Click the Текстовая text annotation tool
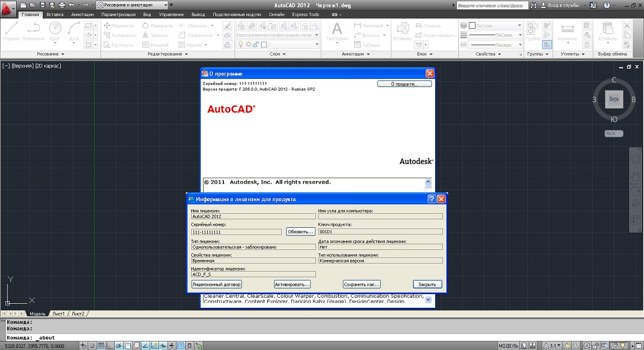The width and height of the screenshot is (644, 350). [337, 31]
